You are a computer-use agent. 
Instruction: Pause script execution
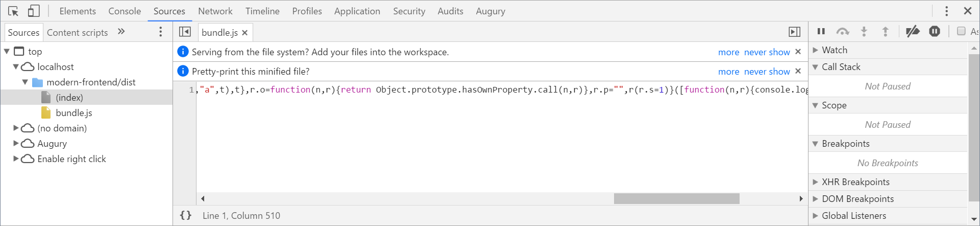[821, 31]
